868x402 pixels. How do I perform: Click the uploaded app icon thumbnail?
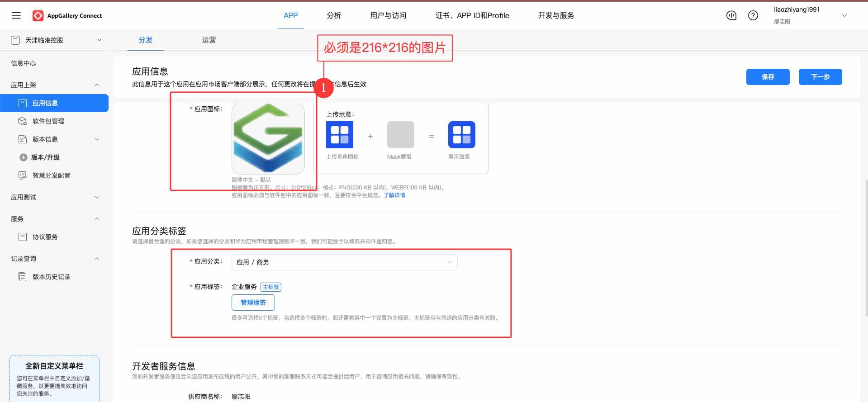(x=268, y=138)
